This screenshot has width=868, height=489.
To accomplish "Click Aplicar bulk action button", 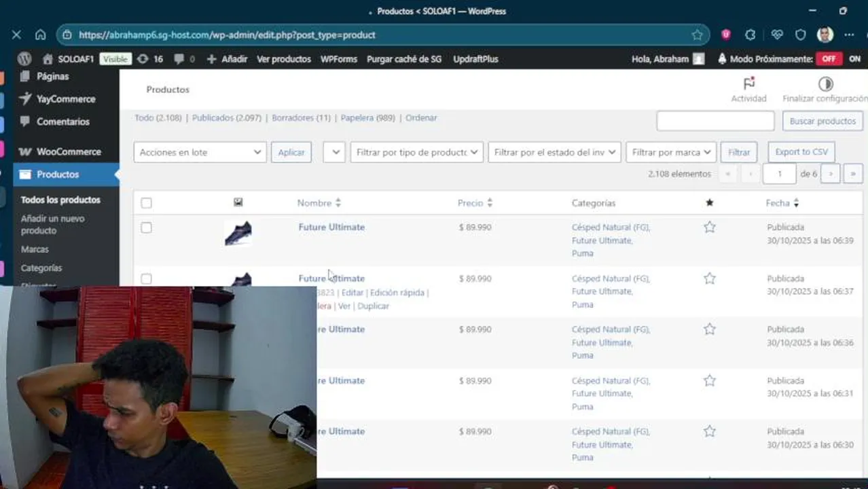I will (x=291, y=152).
